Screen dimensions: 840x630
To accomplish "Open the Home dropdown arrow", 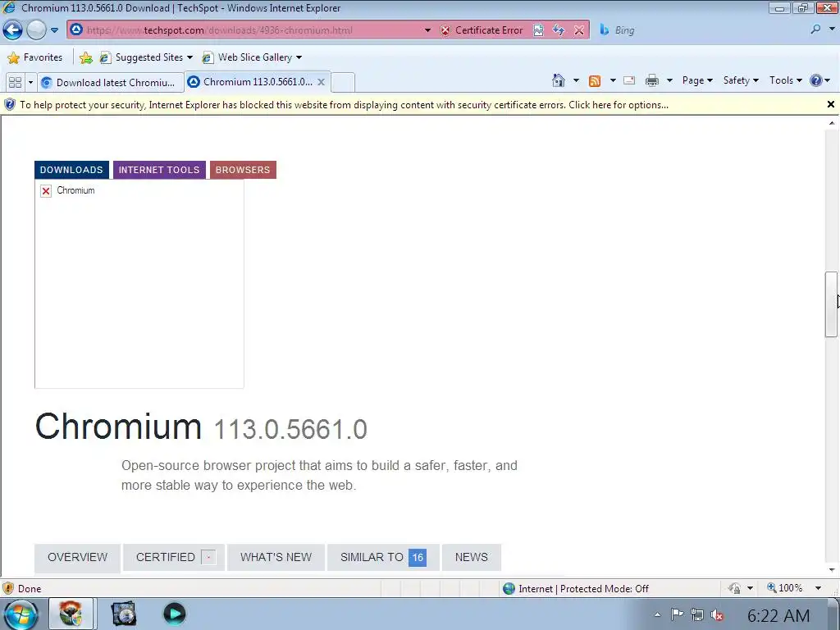I will 576,80.
